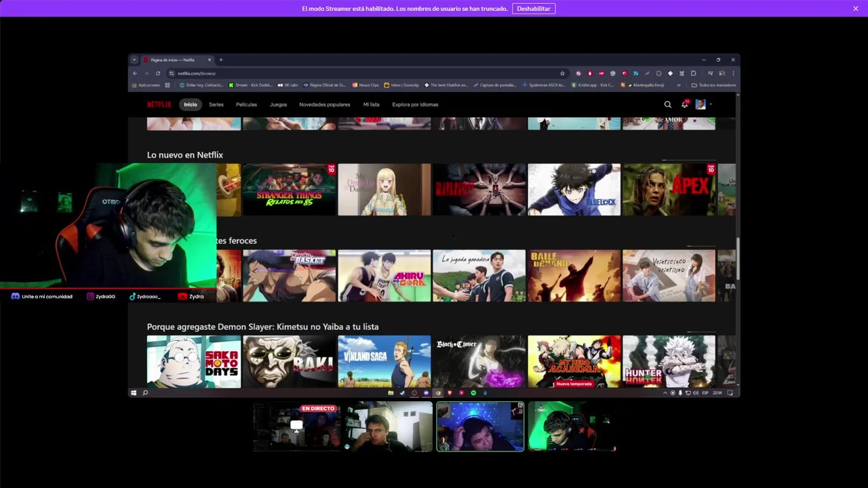Open the Mantequilla Emoji bookmark
The height and width of the screenshot is (488, 868).
point(643,85)
